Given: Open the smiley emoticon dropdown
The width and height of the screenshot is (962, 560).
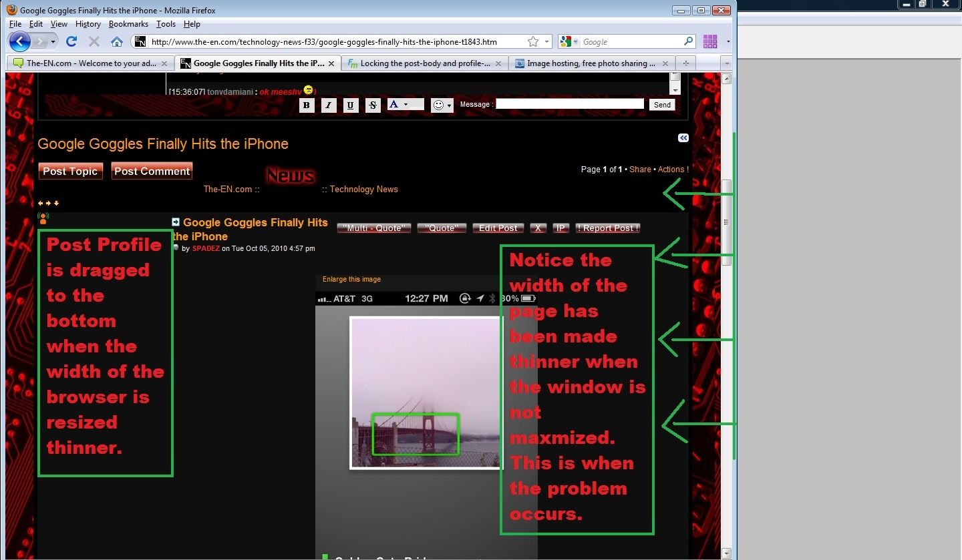Looking at the screenshot, I should 442,105.
